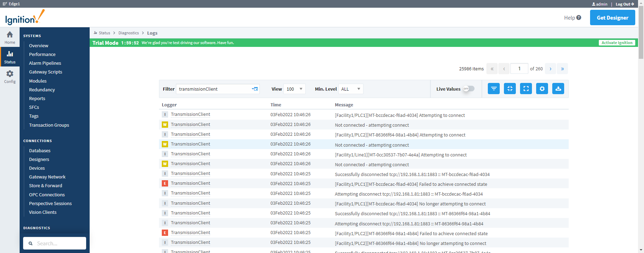Click the saved filter icon in Filter field
Screen dimensions: 644x253
255,89
